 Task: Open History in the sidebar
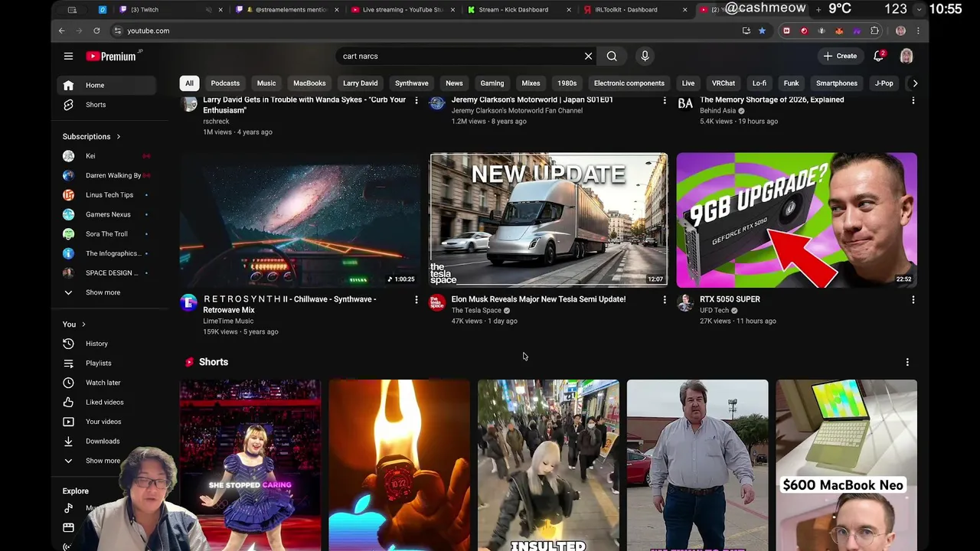107,344
